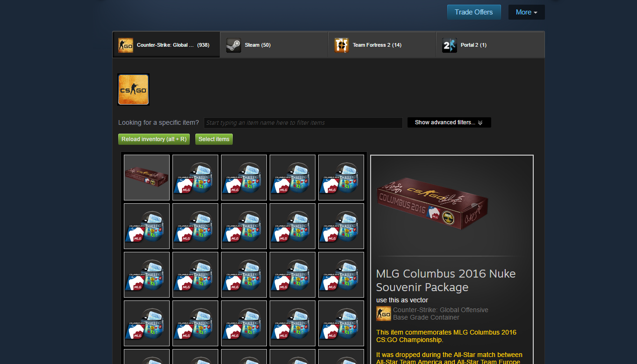Viewport: 637px width, 364px height.
Task: Click the CS:GO icon in the item details panel
Action: tap(384, 314)
